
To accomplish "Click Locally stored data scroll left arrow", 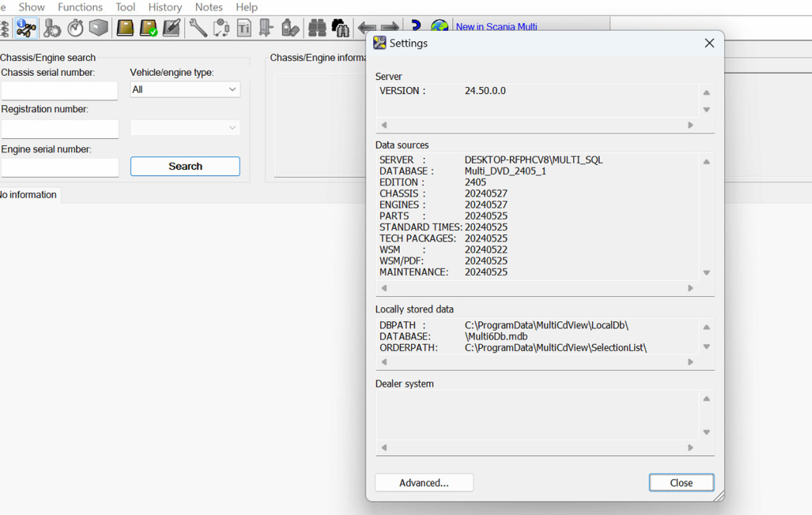I will pyautogui.click(x=384, y=362).
